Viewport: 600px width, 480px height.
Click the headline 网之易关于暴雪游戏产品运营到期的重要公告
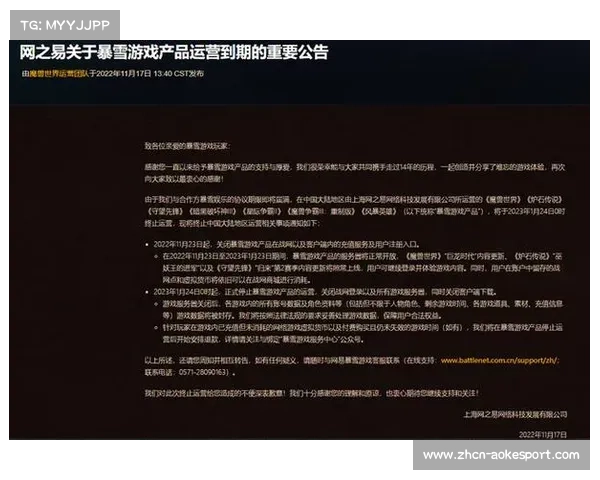click(174, 52)
